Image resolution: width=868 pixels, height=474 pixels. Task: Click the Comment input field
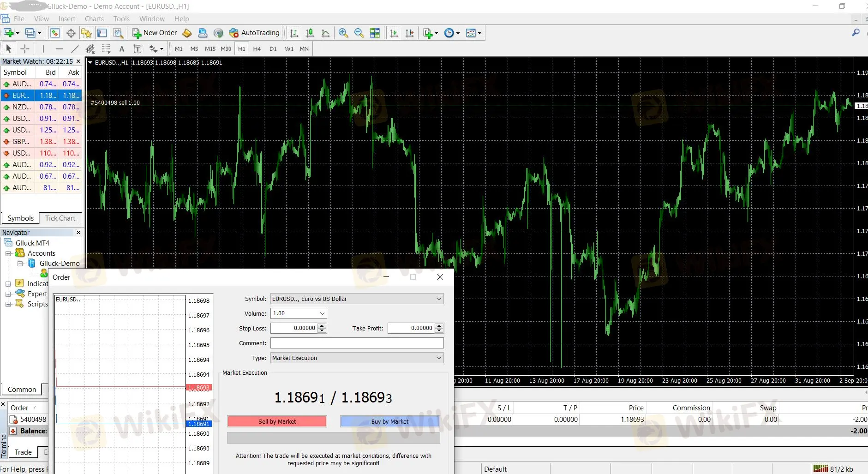[x=357, y=343]
